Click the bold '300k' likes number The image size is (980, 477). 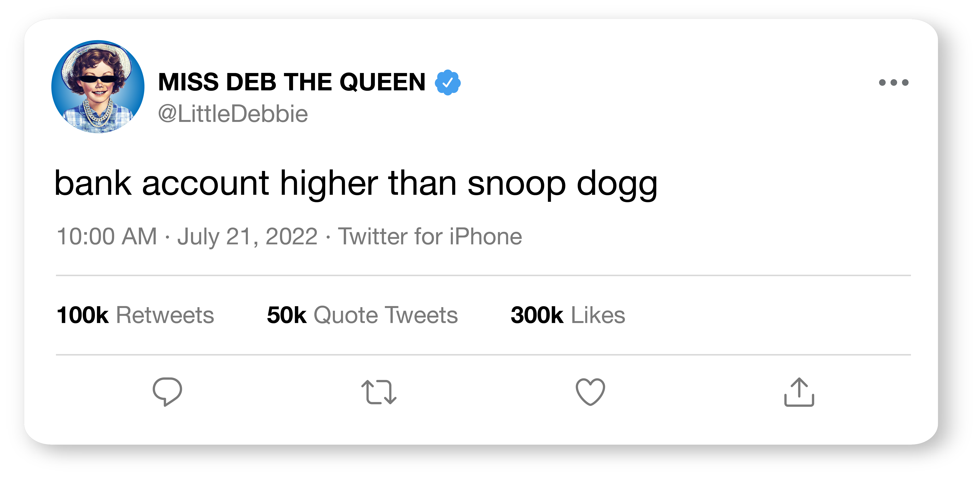(x=536, y=315)
